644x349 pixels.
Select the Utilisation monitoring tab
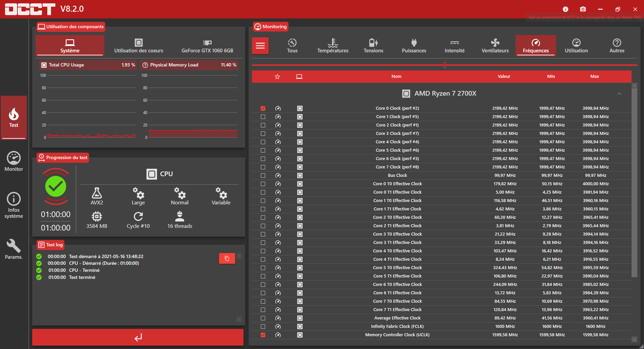click(576, 46)
